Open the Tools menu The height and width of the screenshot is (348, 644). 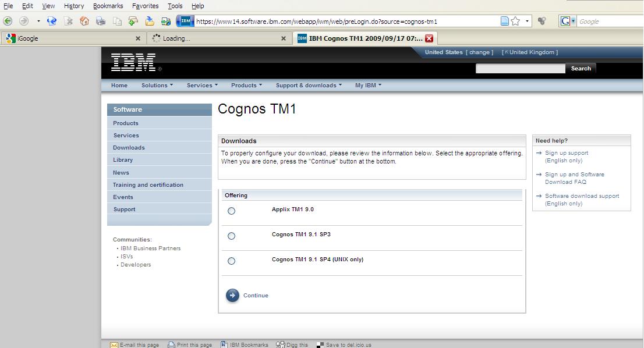pyautogui.click(x=175, y=6)
